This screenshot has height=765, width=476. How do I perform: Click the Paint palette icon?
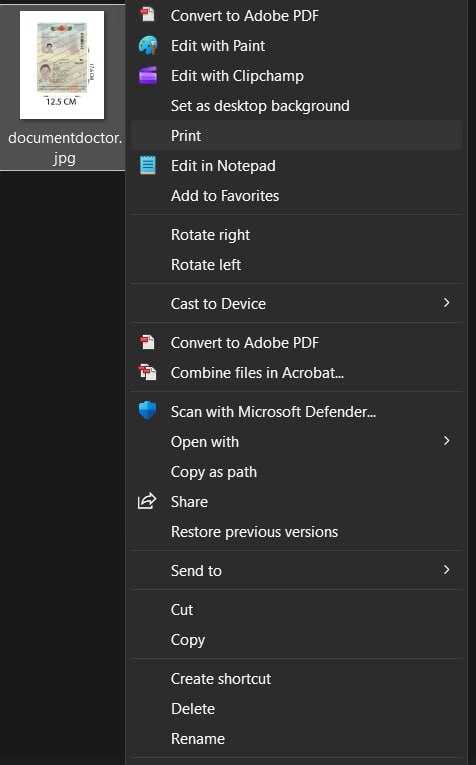[147, 45]
